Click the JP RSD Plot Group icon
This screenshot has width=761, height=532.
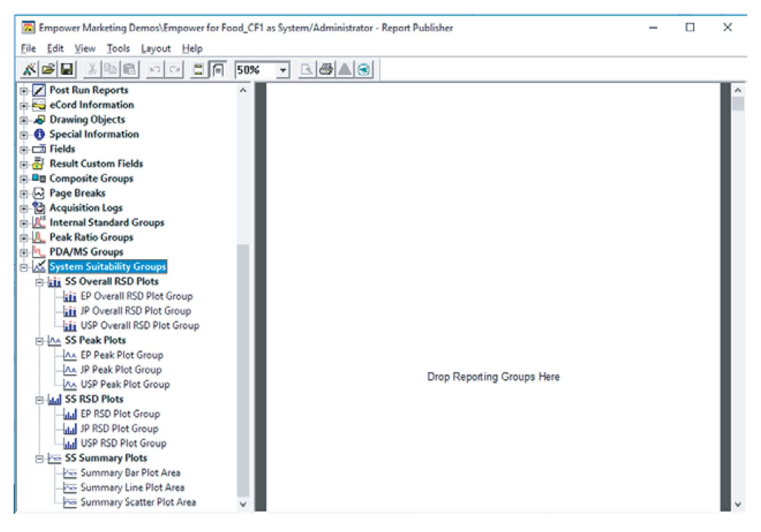pyautogui.click(x=70, y=429)
